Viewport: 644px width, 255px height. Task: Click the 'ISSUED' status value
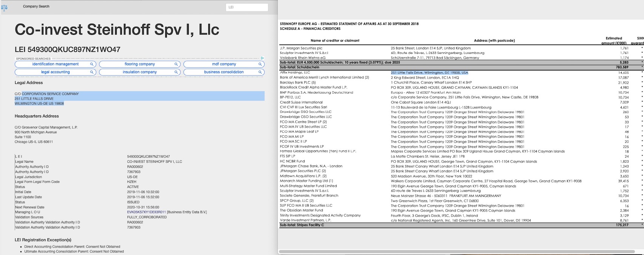click(x=133, y=202)
